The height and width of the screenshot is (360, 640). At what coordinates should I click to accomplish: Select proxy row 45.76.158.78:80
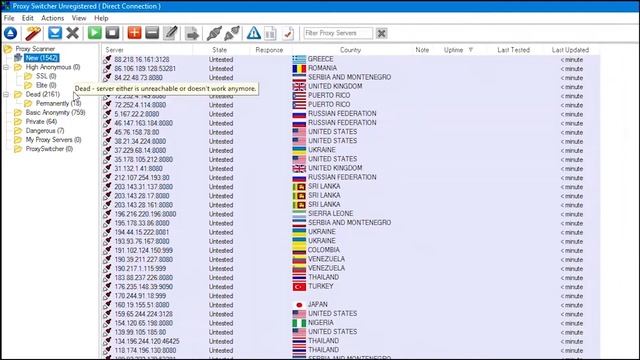click(x=351, y=132)
